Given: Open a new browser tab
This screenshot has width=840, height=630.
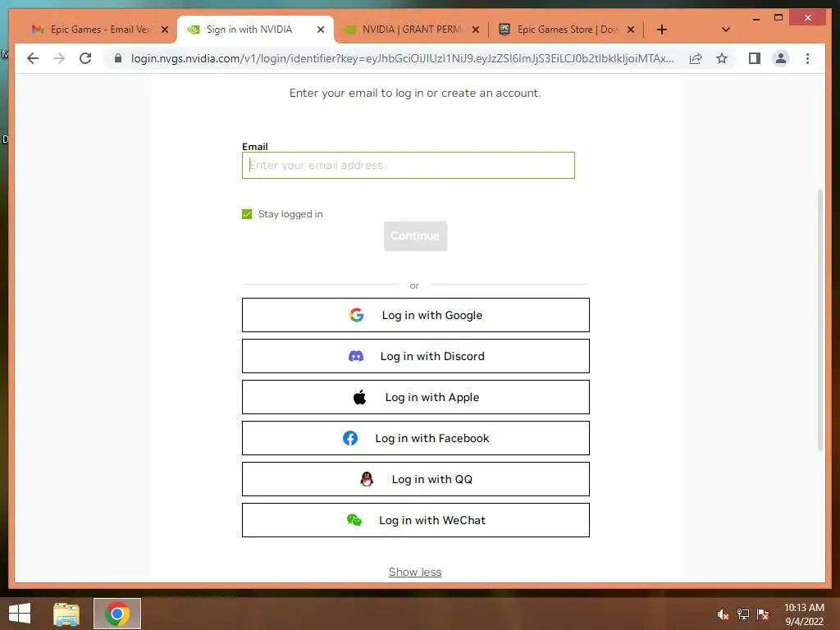Looking at the screenshot, I should pos(662,30).
